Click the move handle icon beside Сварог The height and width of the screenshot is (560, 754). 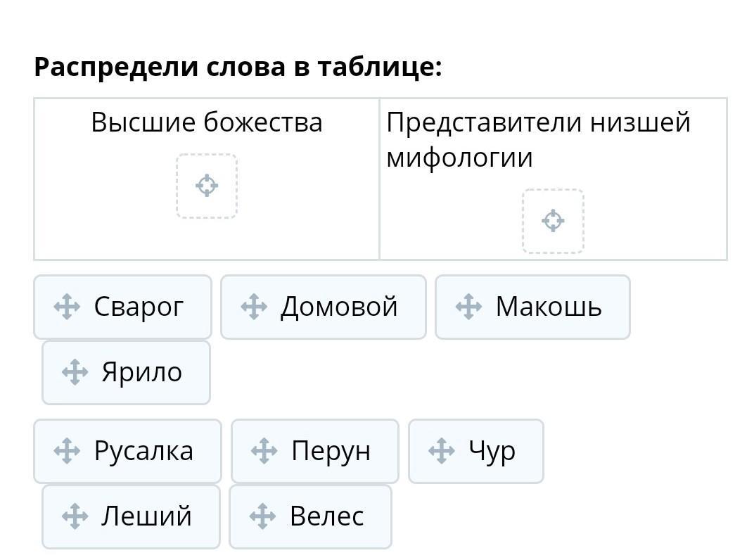pyautogui.click(x=67, y=307)
